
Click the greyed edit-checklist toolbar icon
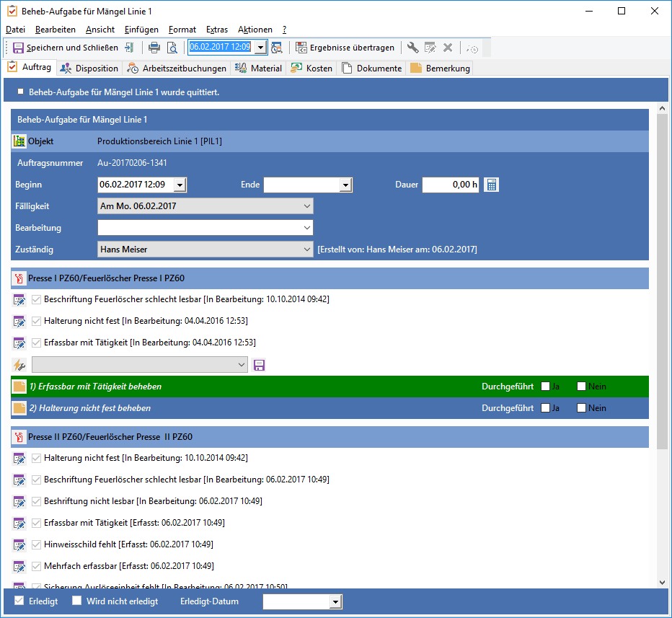pos(430,48)
